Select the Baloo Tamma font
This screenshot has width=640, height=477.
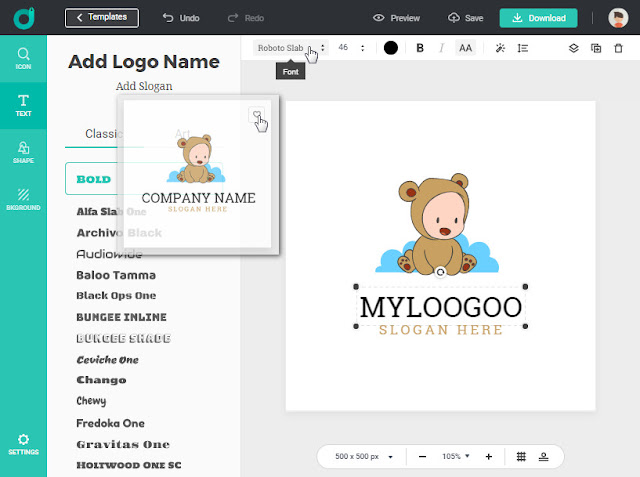click(x=116, y=275)
